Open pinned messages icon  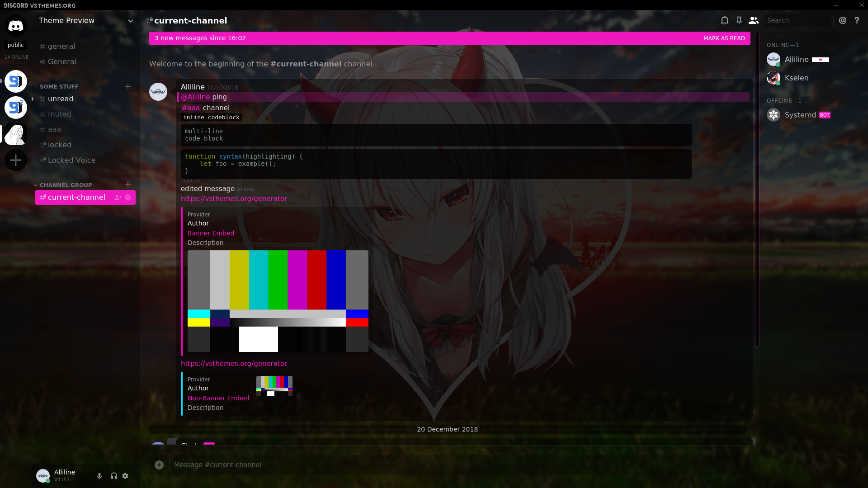click(x=739, y=20)
